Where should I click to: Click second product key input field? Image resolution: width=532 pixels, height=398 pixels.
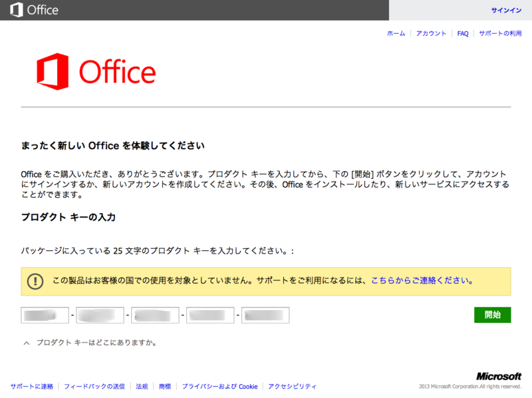pyautogui.click(x=100, y=315)
